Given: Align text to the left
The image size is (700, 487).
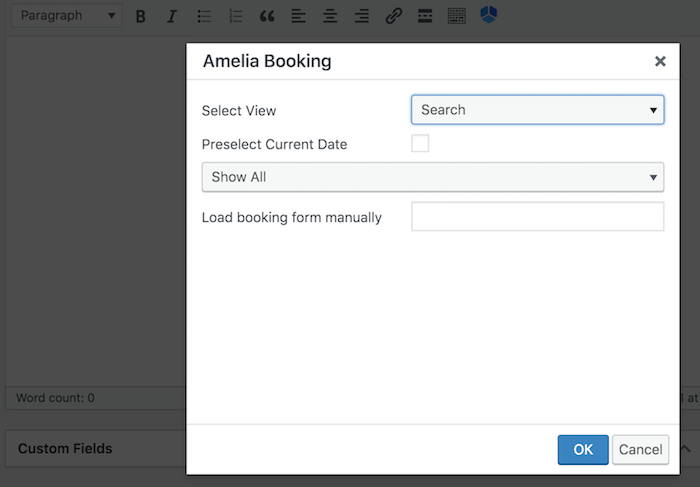Looking at the screenshot, I should pyautogui.click(x=298, y=16).
